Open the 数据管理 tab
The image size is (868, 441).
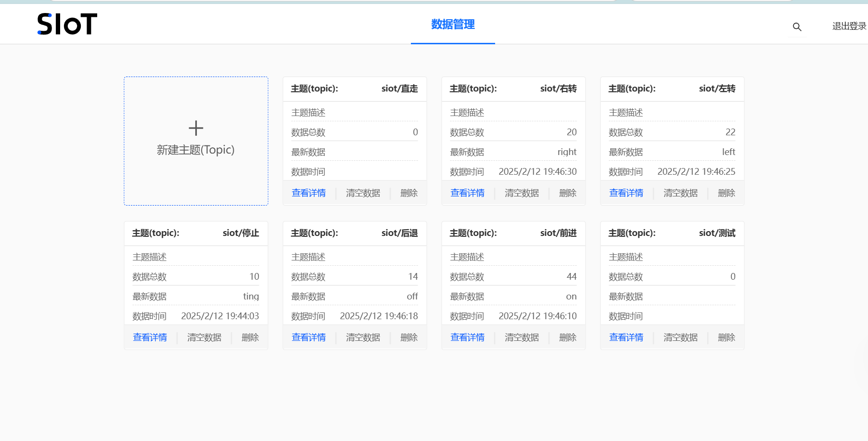click(453, 24)
